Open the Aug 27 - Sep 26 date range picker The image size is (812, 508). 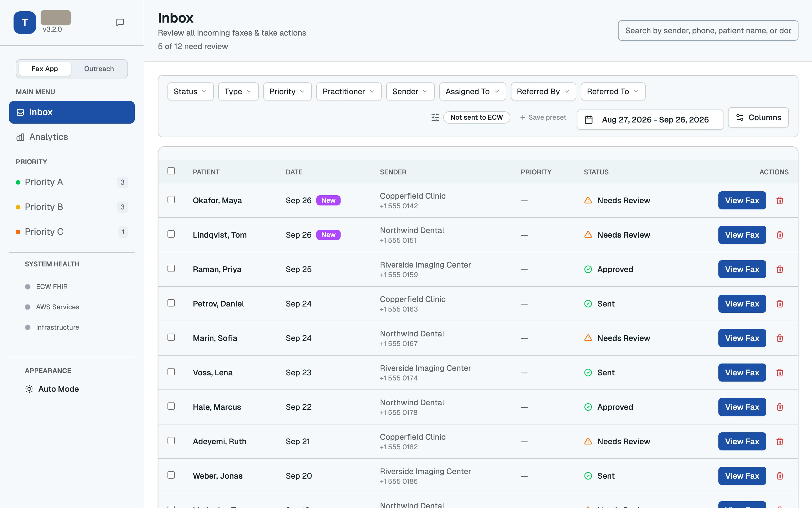pos(650,120)
